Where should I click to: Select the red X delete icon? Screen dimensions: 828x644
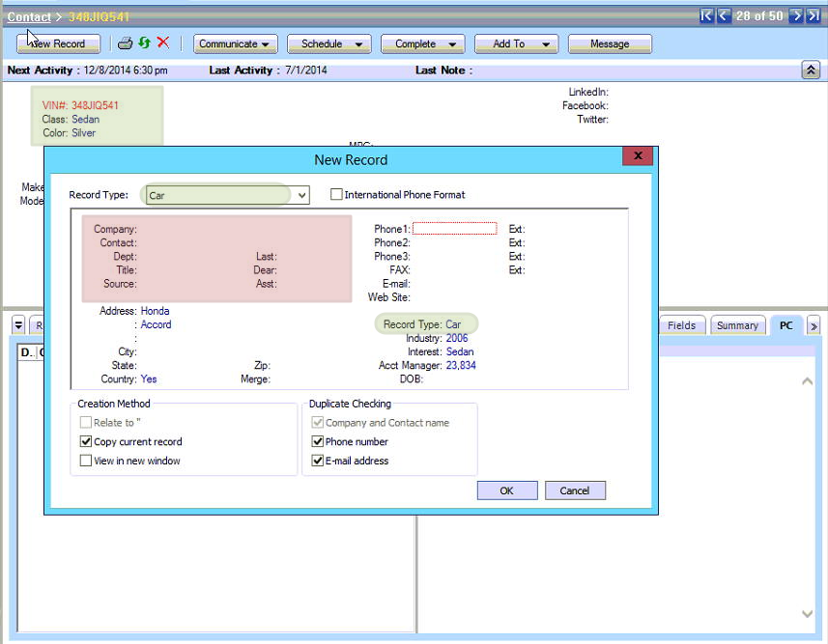160,43
